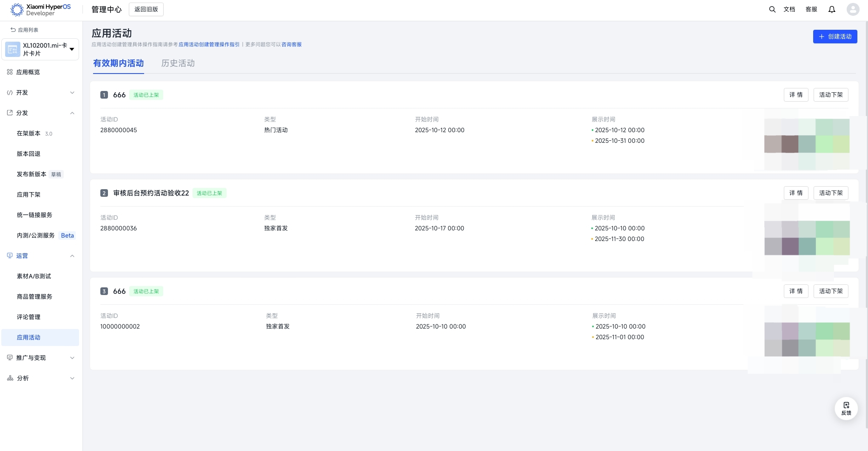Collapse the 分发 sidebar section
The height and width of the screenshot is (451, 868).
pos(72,113)
